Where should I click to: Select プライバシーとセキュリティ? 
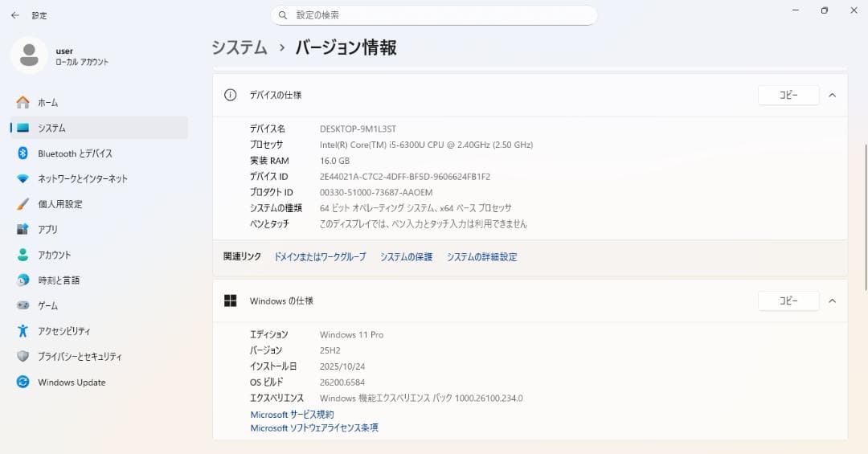(x=100, y=356)
